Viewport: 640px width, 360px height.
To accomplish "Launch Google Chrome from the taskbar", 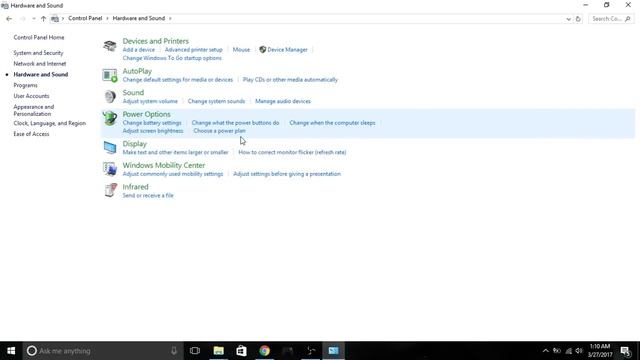I will pos(264,351).
